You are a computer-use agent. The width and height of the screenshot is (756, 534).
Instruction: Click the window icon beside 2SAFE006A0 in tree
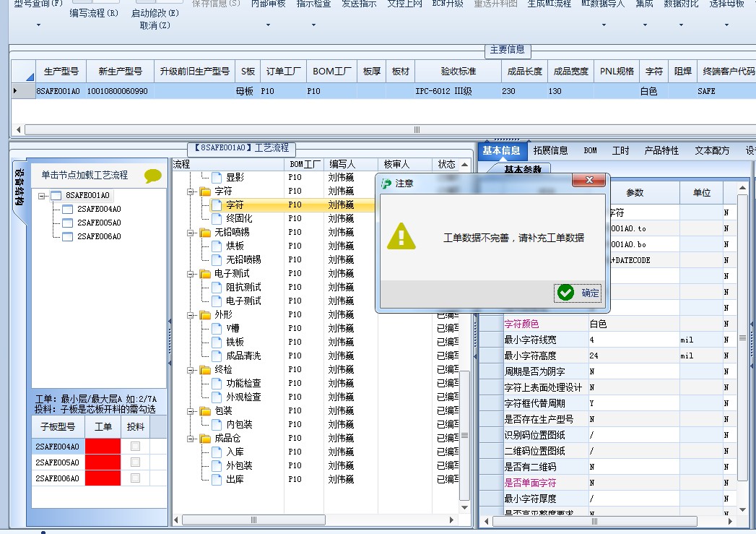click(67, 236)
